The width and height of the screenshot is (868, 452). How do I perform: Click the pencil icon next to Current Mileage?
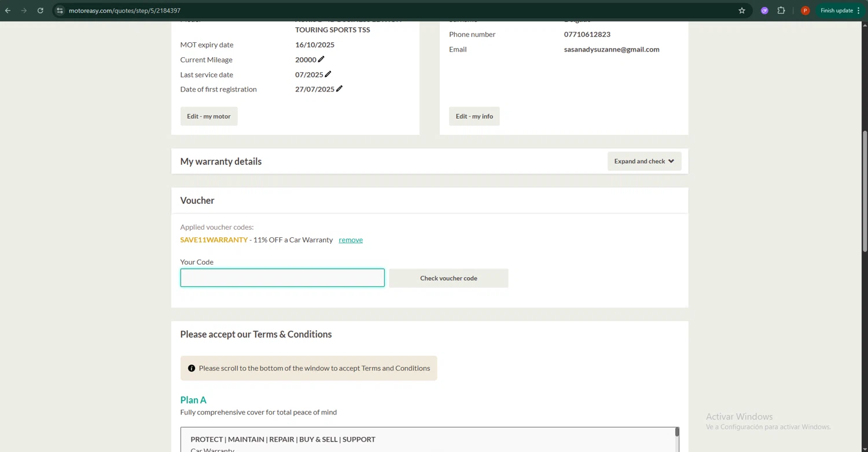coord(321,59)
